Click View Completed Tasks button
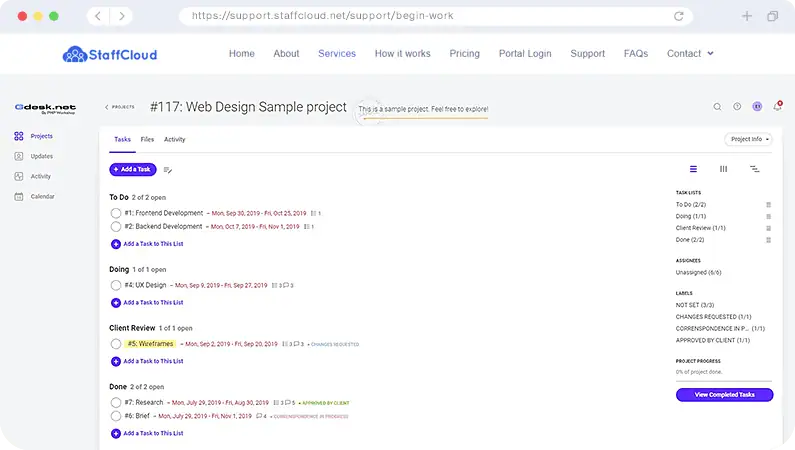 click(x=725, y=395)
